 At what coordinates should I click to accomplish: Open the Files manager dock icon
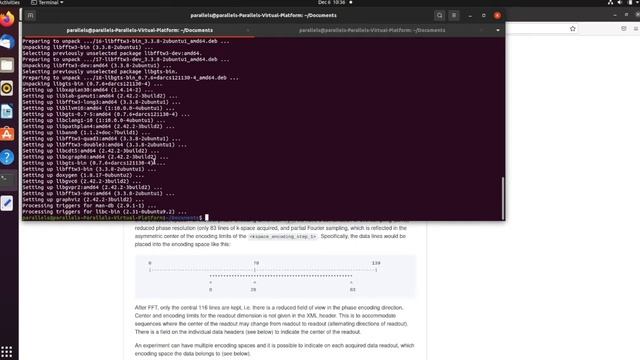pyautogui.click(x=7, y=65)
